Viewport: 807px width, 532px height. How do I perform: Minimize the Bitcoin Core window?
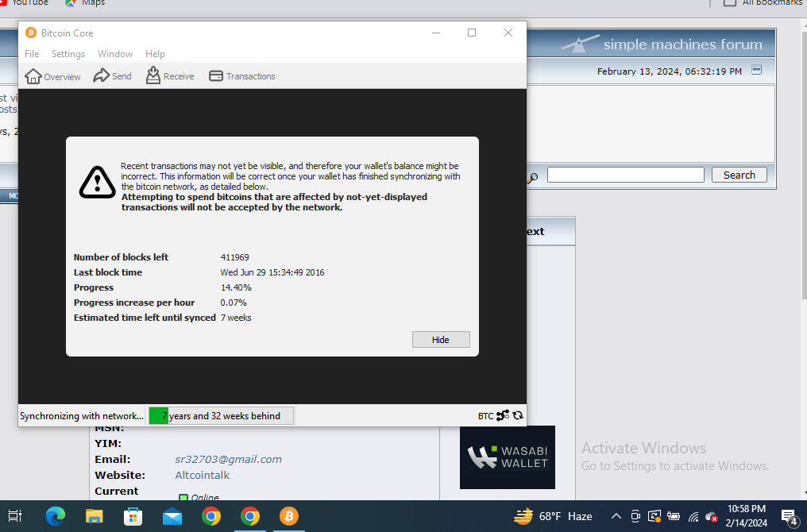coord(436,33)
